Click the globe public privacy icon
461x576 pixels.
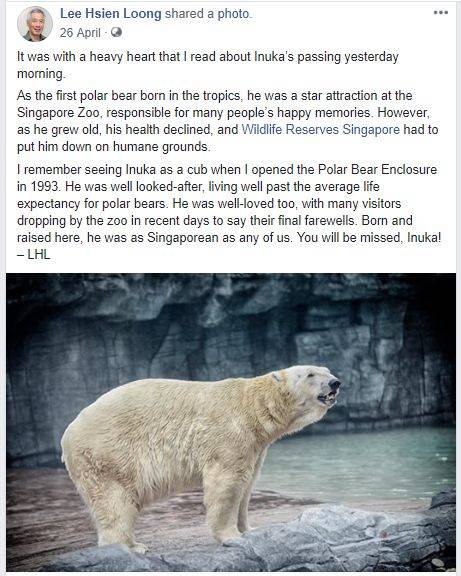pyautogui.click(x=116, y=33)
